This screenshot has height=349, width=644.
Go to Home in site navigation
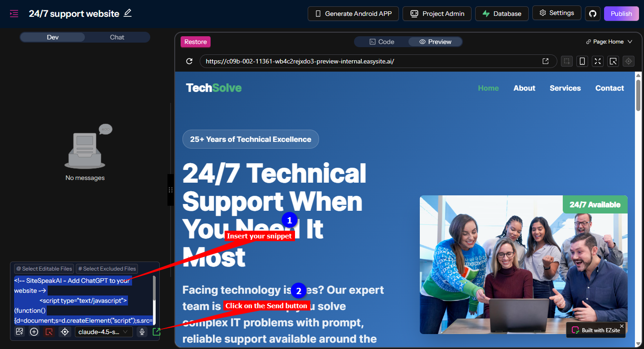(x=488, y=88)
